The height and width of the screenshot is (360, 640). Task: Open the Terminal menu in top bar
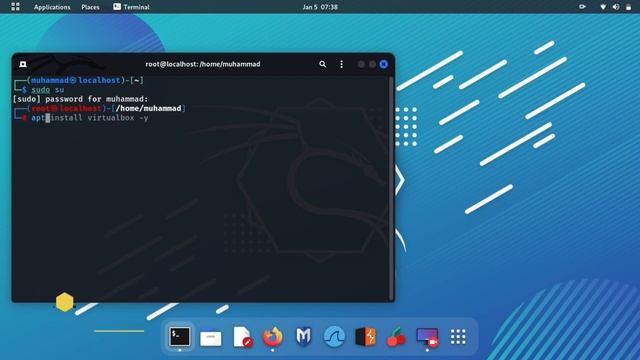[x=131, y=7]
